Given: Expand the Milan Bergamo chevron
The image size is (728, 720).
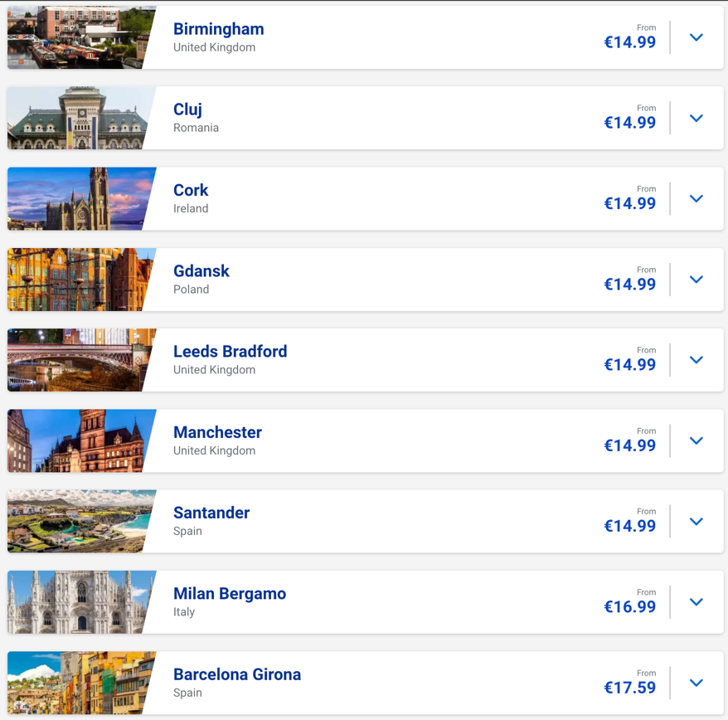Looking at the screenshot, I should click(x=696, y=602).
